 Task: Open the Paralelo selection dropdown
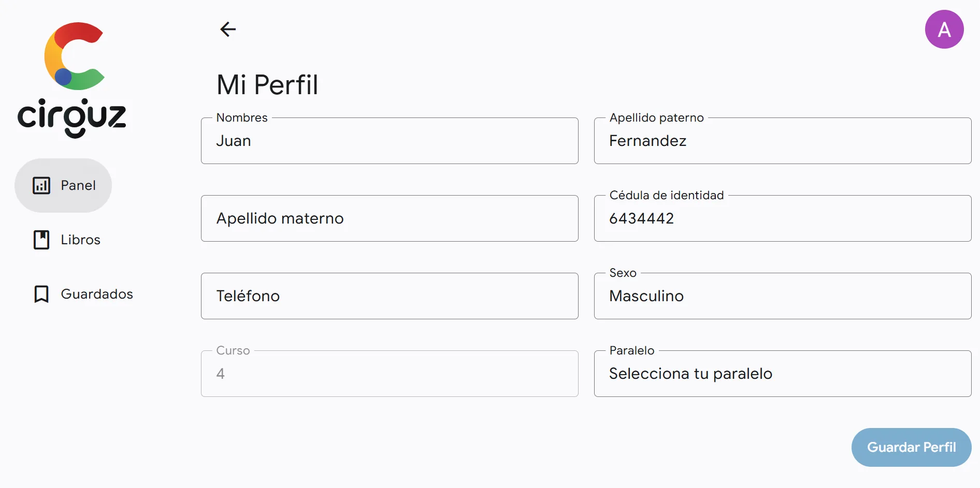pos(782,373)
